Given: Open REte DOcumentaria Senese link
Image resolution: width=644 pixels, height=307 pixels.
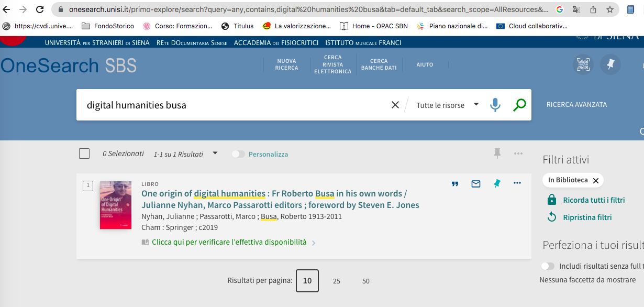Looking at the screenshot, I should [x=192, y=42].
